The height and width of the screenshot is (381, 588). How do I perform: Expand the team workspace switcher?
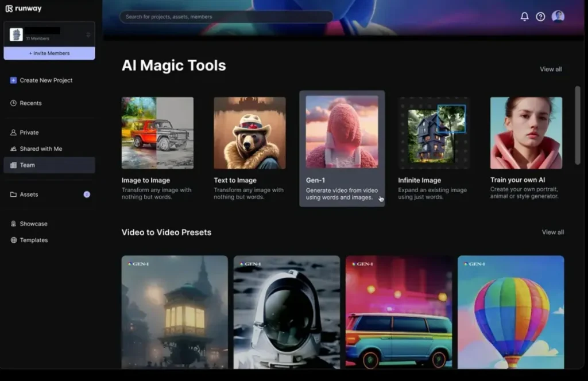(88, 35)
